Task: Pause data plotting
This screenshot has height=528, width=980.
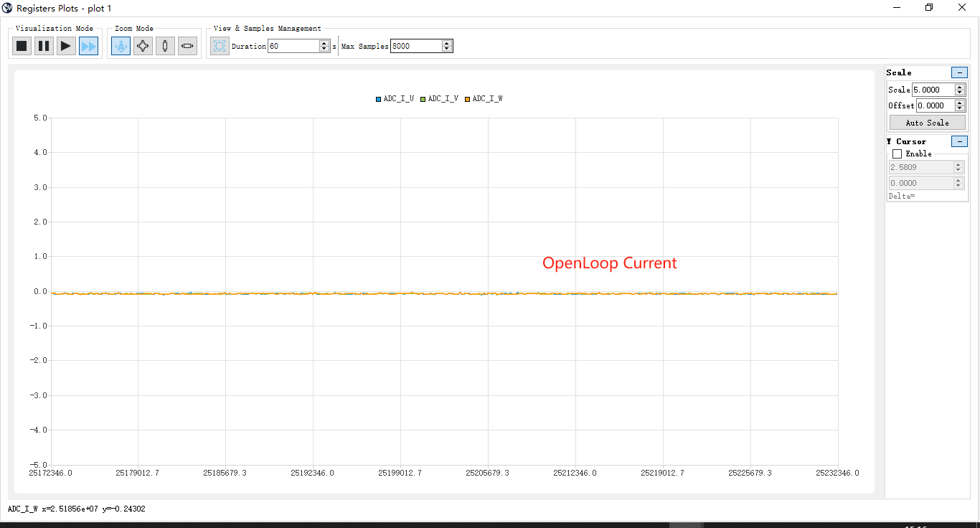Action: click(x=43, y=45)
